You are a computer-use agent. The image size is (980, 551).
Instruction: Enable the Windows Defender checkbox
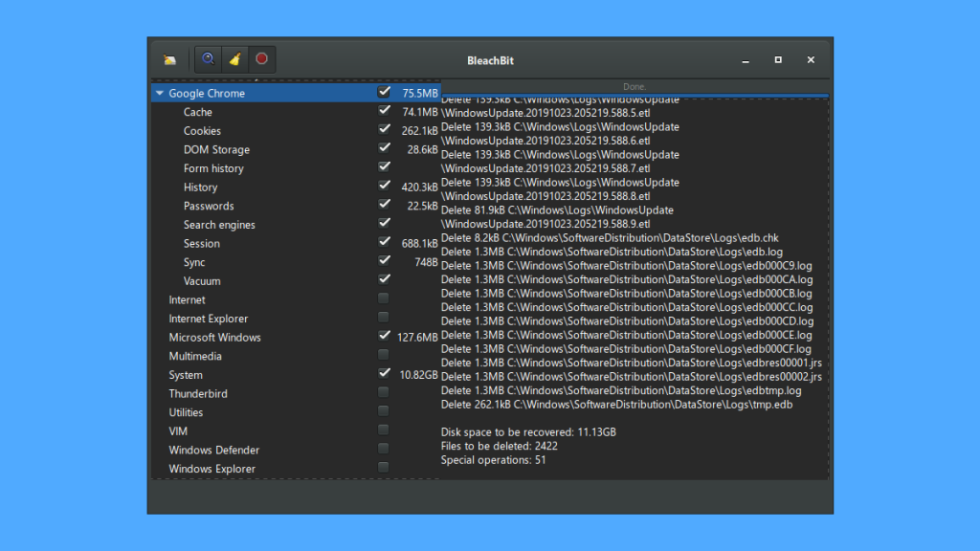384,449
